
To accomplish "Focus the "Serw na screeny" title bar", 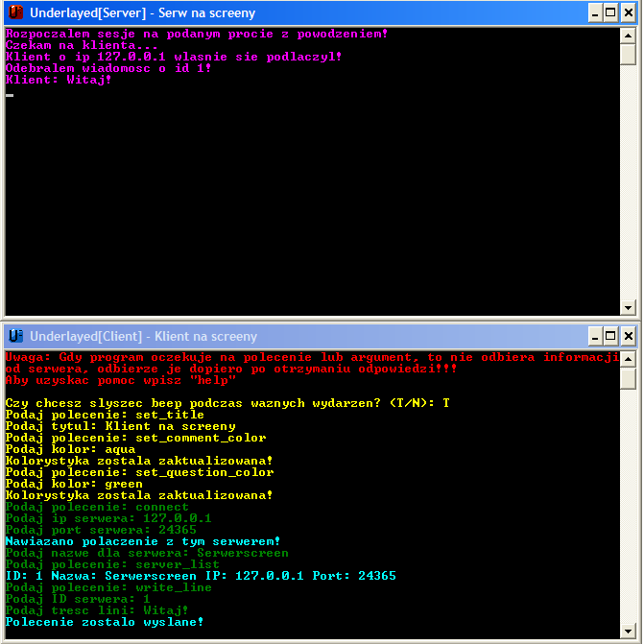I will tap(288, 13).
